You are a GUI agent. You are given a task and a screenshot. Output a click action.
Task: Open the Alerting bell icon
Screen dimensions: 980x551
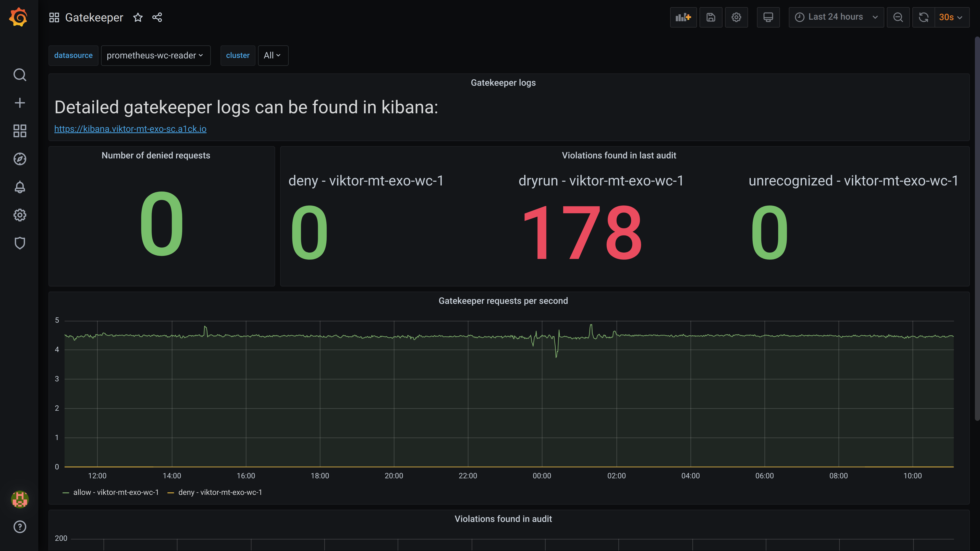click(x=20, y=187)
